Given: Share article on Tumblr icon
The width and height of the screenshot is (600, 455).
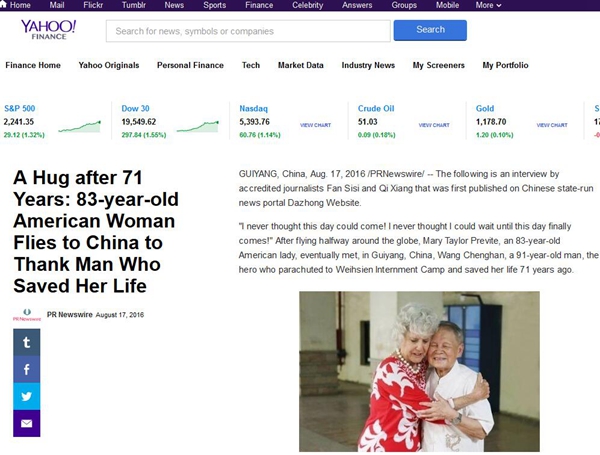Looking at the screenshot, I should [x=26, y=342].
